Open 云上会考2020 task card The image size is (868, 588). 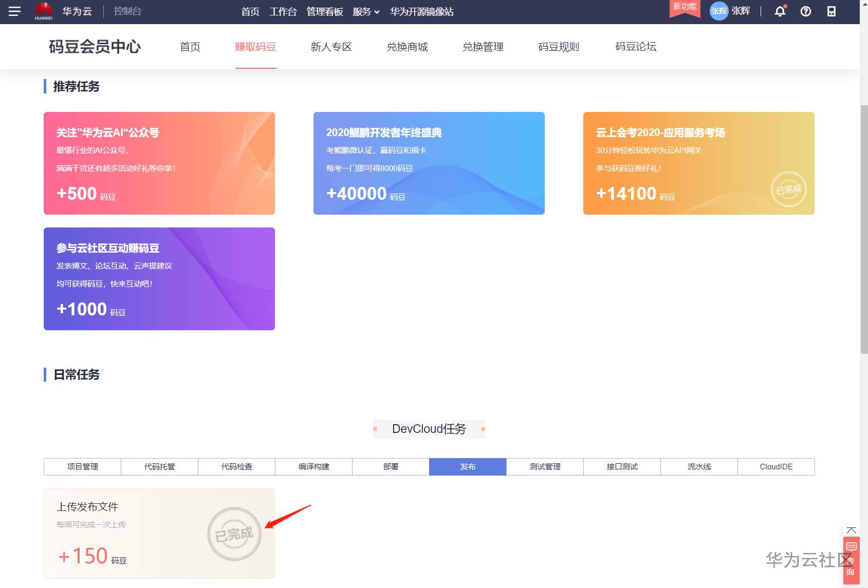coord(699,163)
